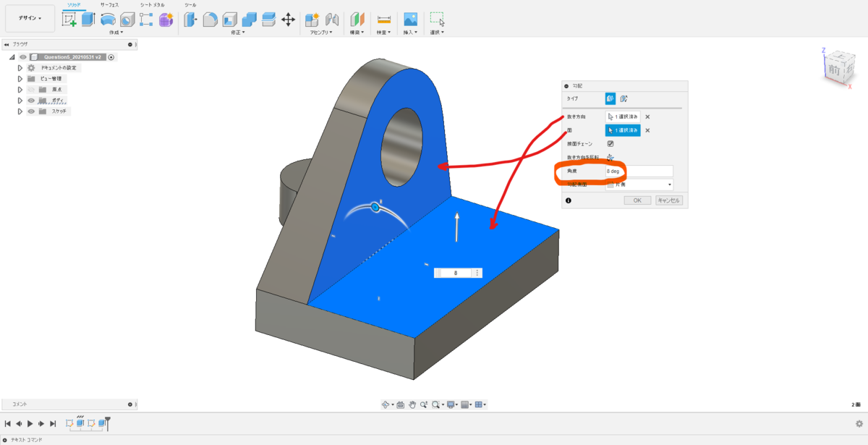The image size is (868, 445).
Task: Toggle visibility of the Origin folder
Action: click(31, 89)
